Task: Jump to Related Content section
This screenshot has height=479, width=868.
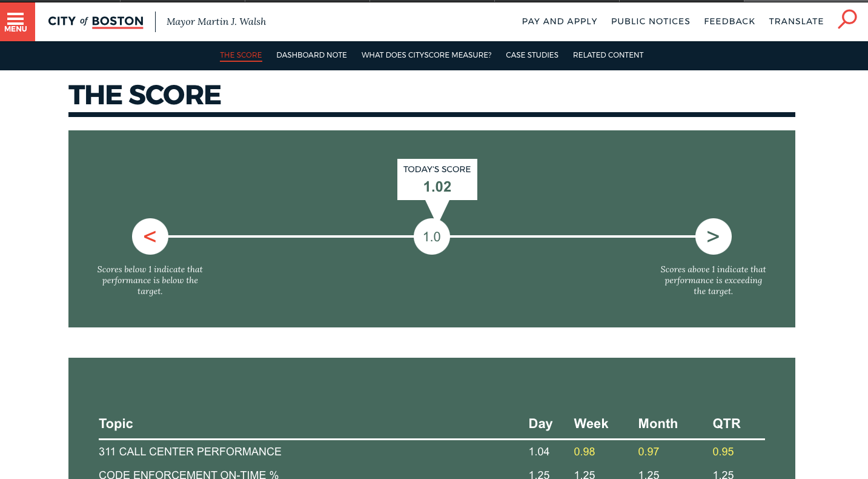Action: click(608, 55)
